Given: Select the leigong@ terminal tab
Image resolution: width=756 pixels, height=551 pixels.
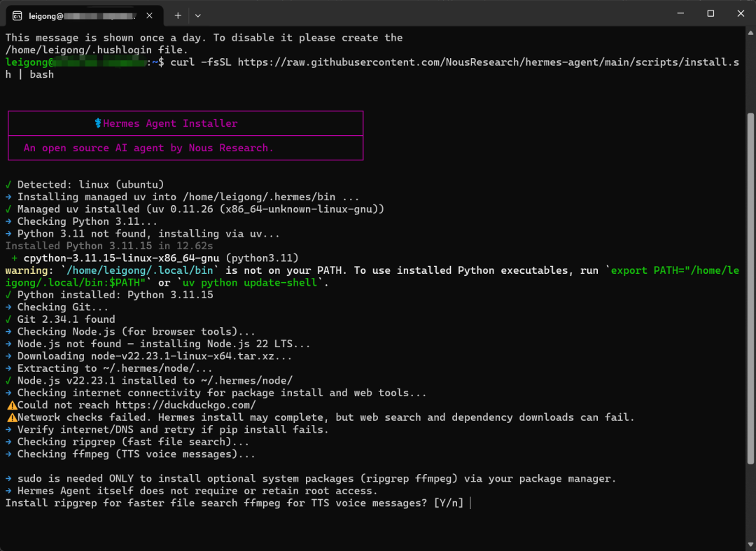Looking at the screenshot, I should click(x=85, y=15).
